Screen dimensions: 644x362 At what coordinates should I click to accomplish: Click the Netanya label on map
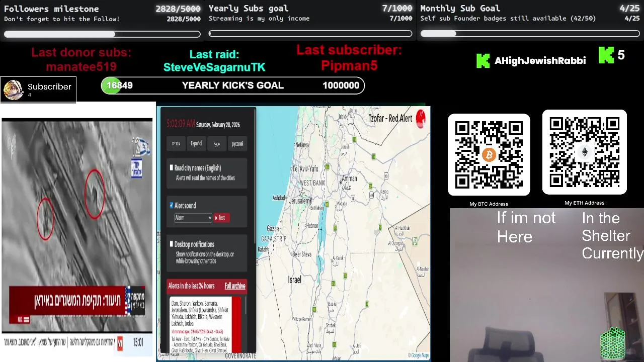coord(302,145)
